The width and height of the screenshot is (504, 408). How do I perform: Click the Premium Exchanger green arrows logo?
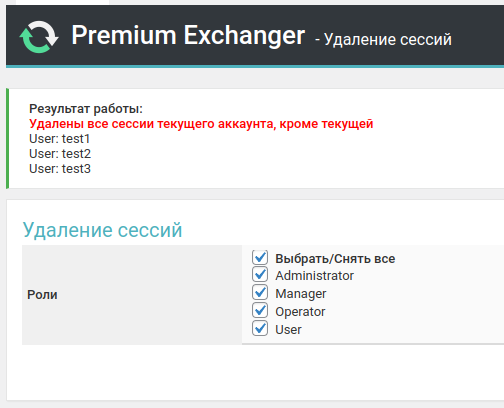tap(39, 37)
